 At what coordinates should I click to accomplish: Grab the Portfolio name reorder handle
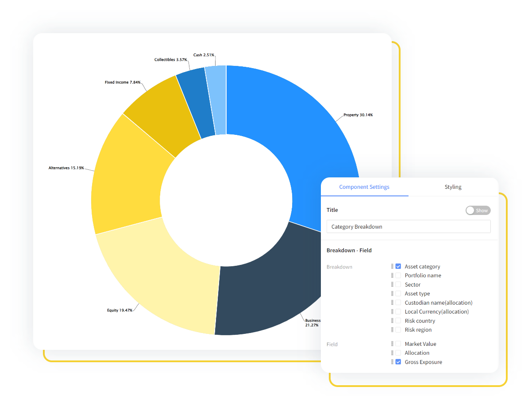[393, 275]
